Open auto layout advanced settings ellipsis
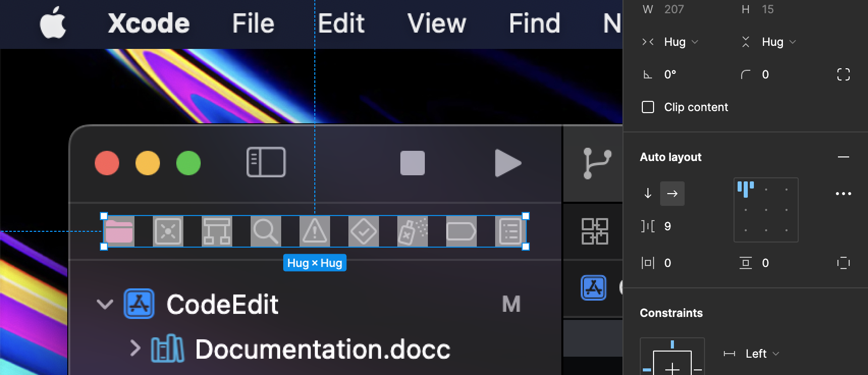Viewport: 868px width, 375px height. (844, 194)
